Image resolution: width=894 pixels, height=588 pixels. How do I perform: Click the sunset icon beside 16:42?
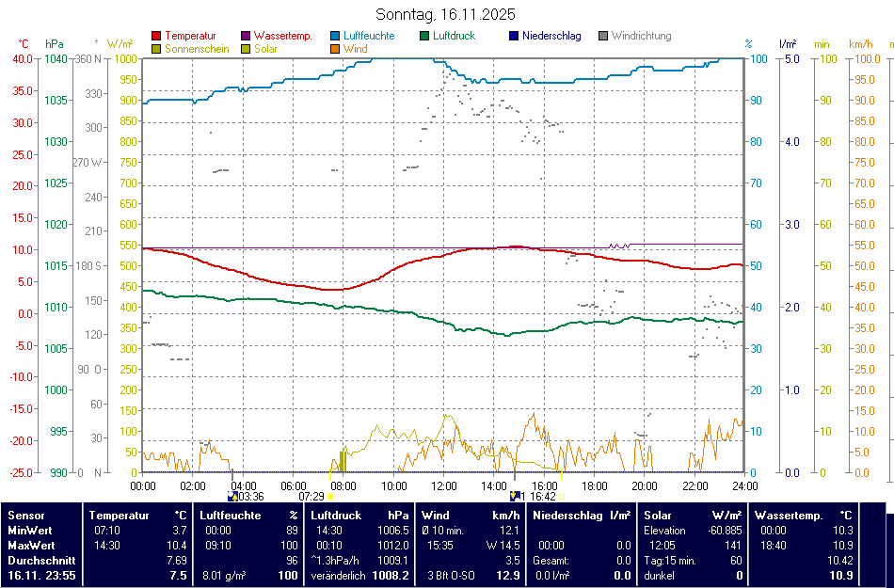click(x=562, y=496)
